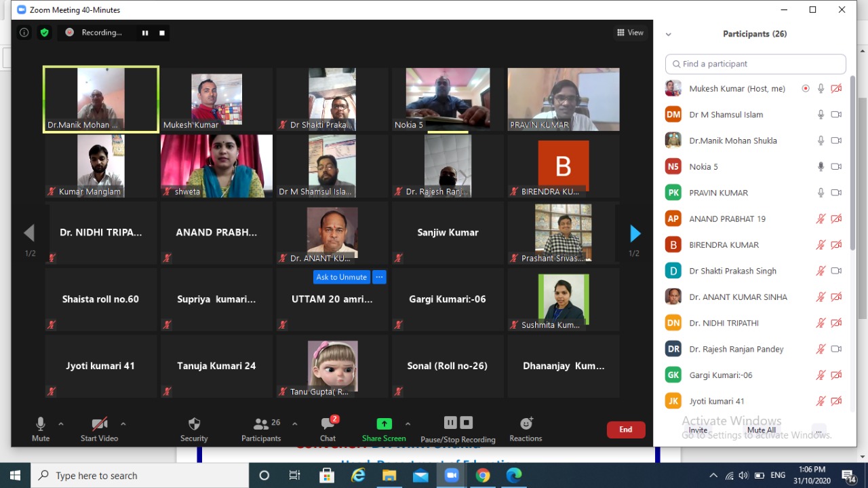Open video options arrow next to Start Video

pos(123,424)
